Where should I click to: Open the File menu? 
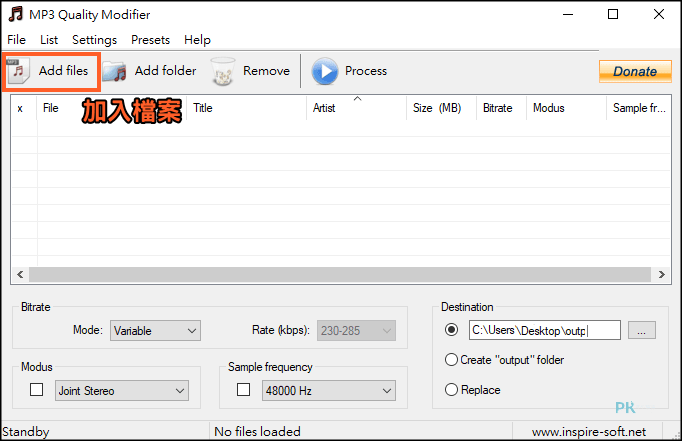[17, 40]
